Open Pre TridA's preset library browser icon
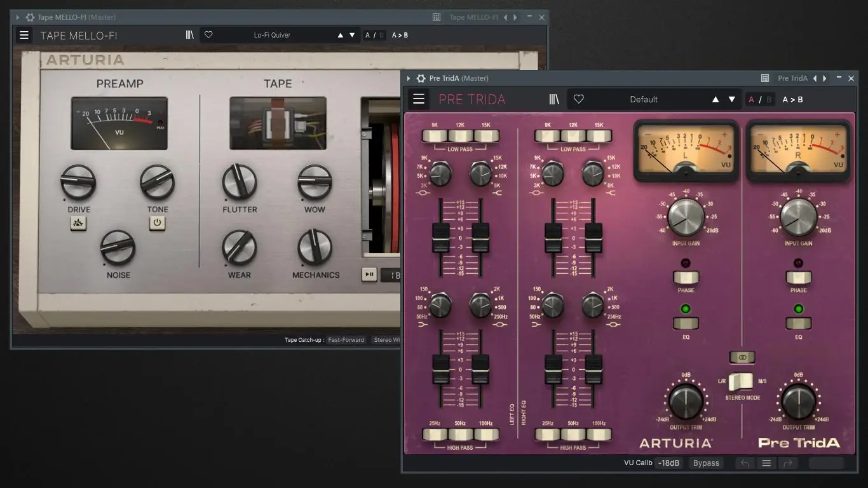 click(x=553, y=99)
